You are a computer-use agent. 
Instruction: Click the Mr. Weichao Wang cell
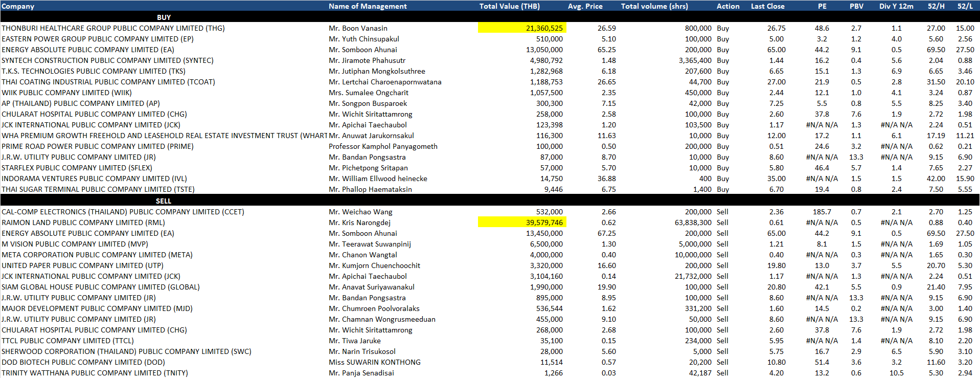point(360,212)
